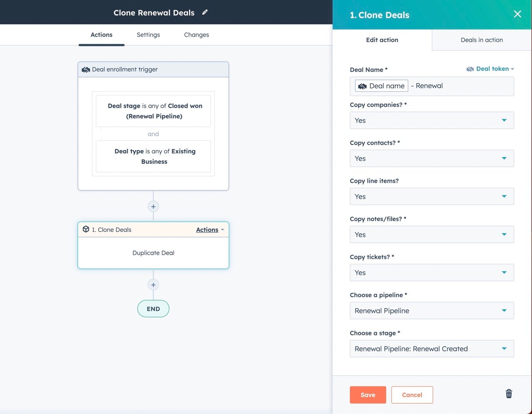Open the Deal token dropdown
Screen dimensions: 532x414
[491, 69]
